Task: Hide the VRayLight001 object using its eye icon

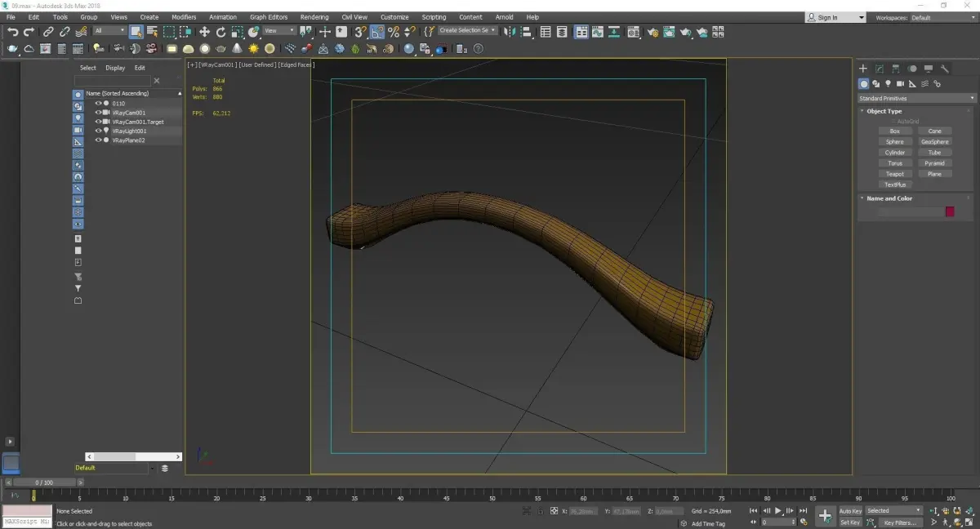Action: pos(98,131)
